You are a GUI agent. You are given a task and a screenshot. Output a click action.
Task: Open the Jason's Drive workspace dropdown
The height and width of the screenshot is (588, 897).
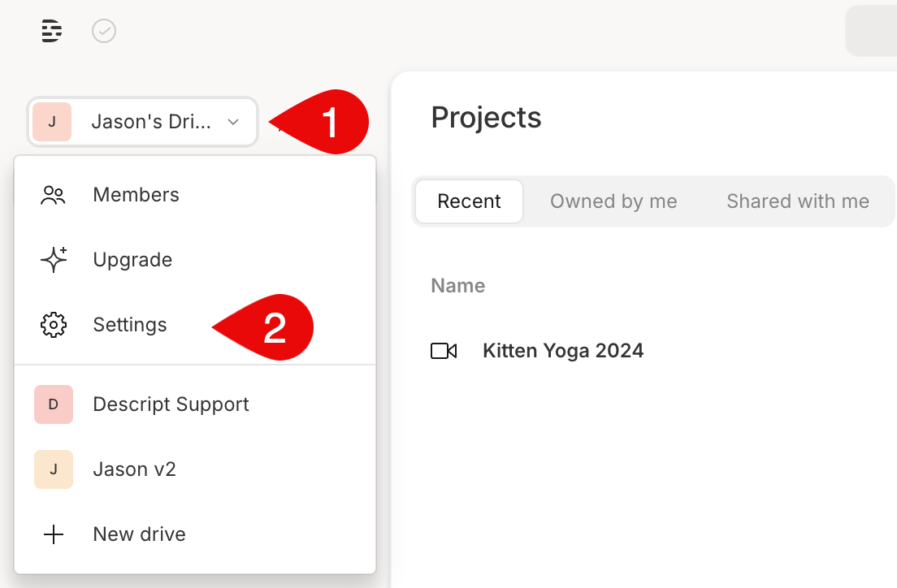click(142, 122)
